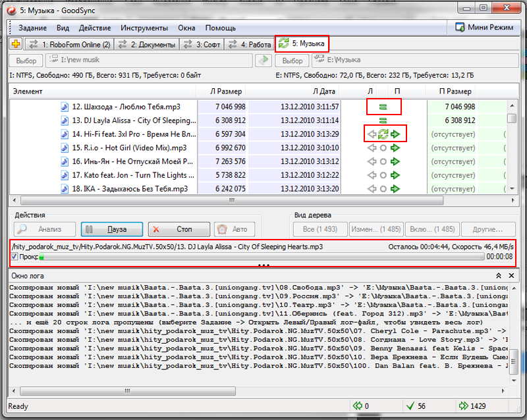The image size is (527, 420).
Task: Pause the sync with Пауза
Action: (112, 230)
